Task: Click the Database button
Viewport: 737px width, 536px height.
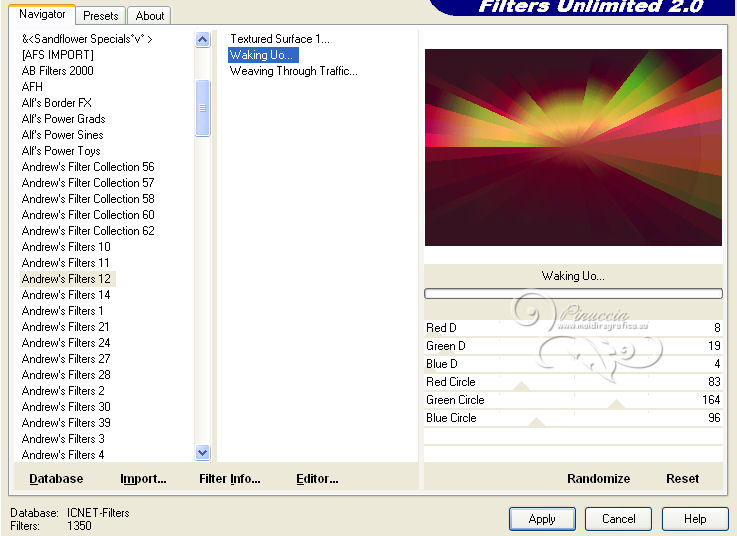Action: coord(56,479)
